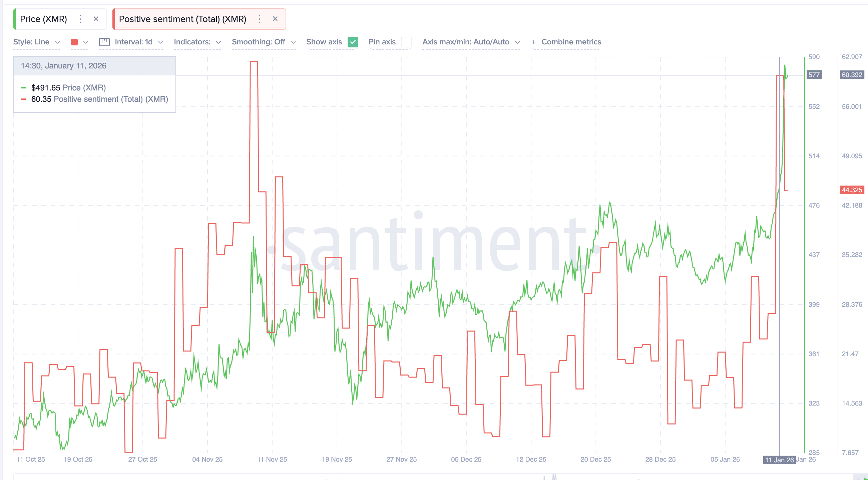The image size is (868, 480).
Task: Open the Positive sentiment three-dot options menu
Action: 260,19
